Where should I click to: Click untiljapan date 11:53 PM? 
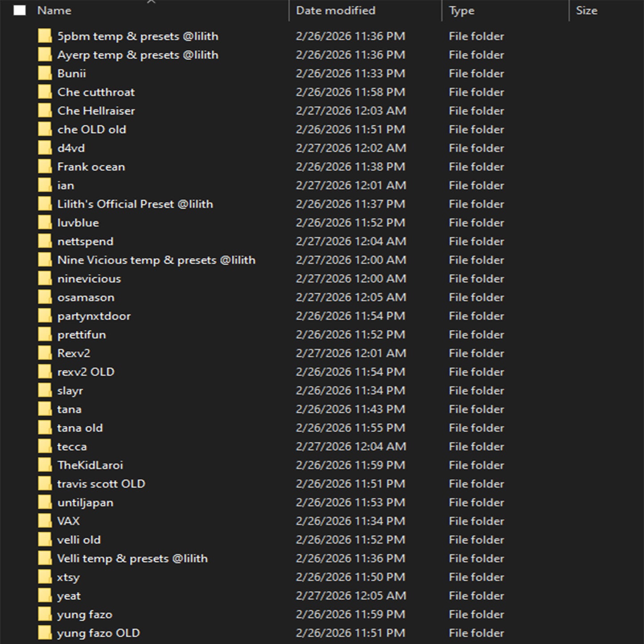[351, 502]
